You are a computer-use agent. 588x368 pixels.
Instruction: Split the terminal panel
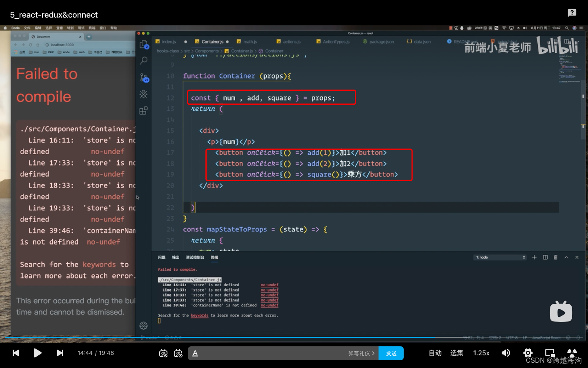coord(545,257)
